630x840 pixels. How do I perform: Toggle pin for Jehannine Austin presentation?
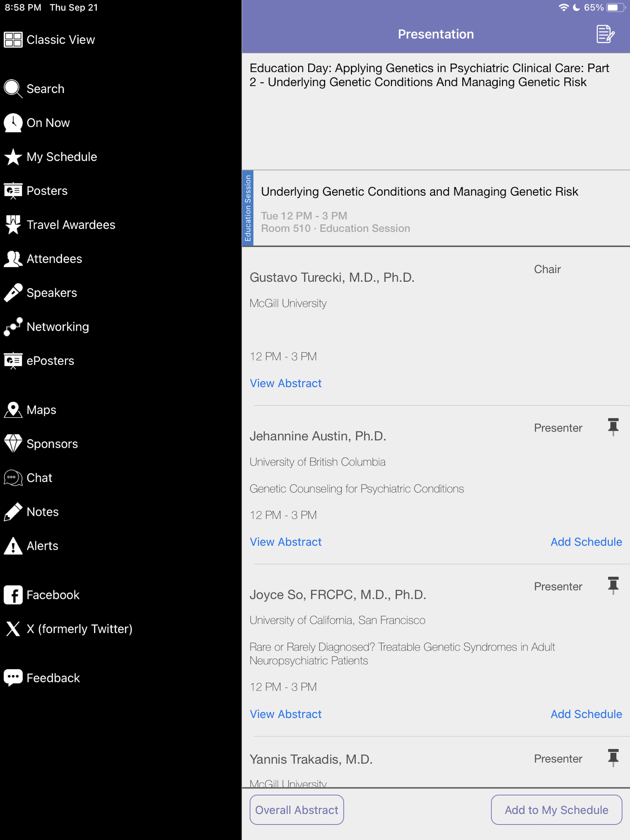(613, 427)
